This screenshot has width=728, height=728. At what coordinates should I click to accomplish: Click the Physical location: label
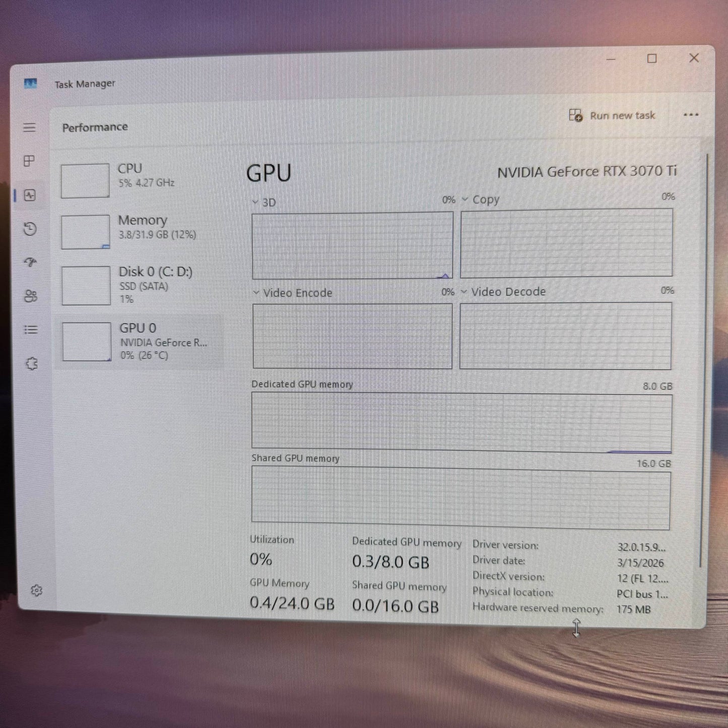click(512, 592)
